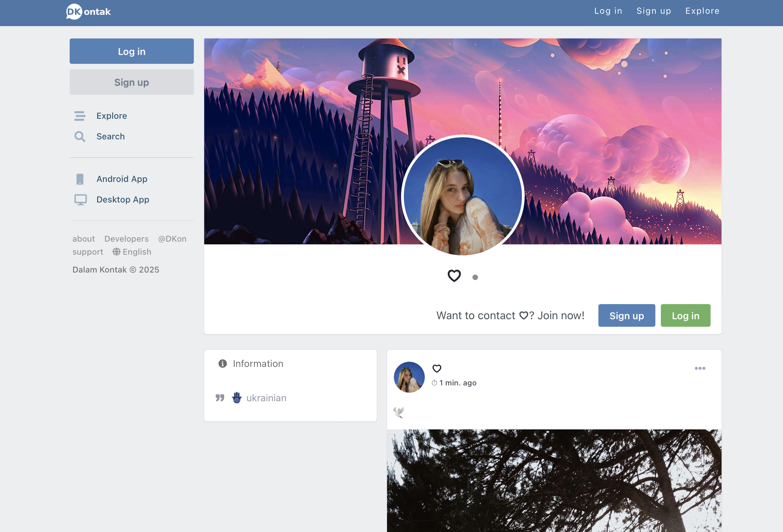
Task: Open the three-dot post options menu
Action: tap(700, 368)
